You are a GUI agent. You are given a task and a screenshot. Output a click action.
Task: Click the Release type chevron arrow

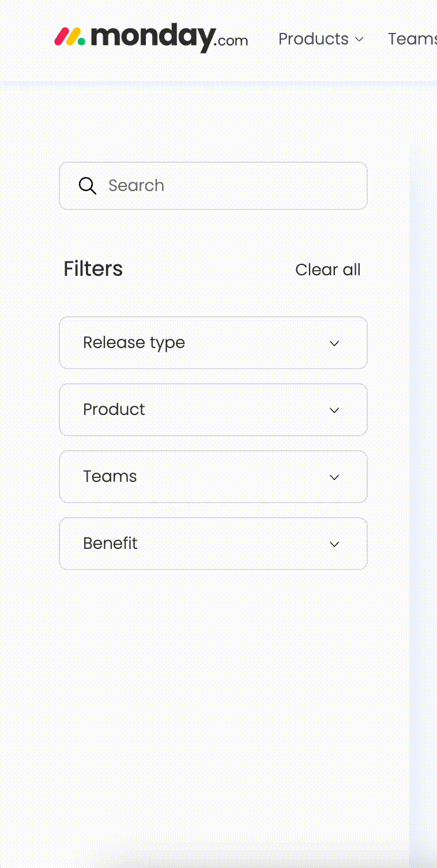pos(334,343)
